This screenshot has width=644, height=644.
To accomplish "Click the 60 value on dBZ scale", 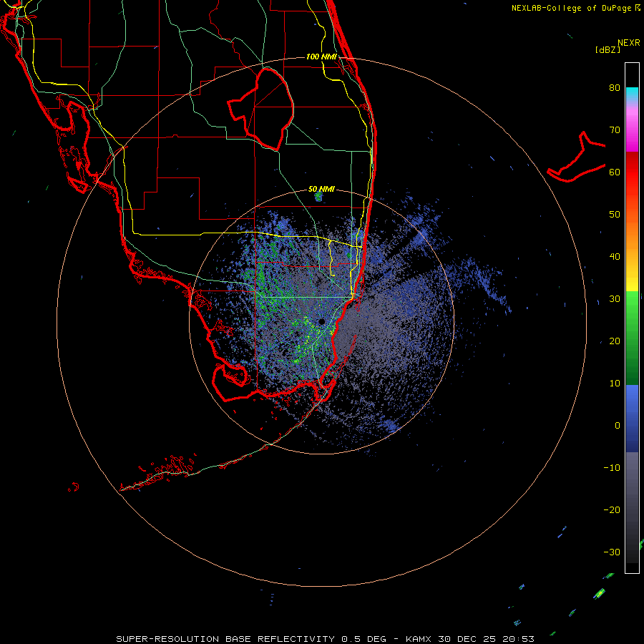I will [615, 172].
